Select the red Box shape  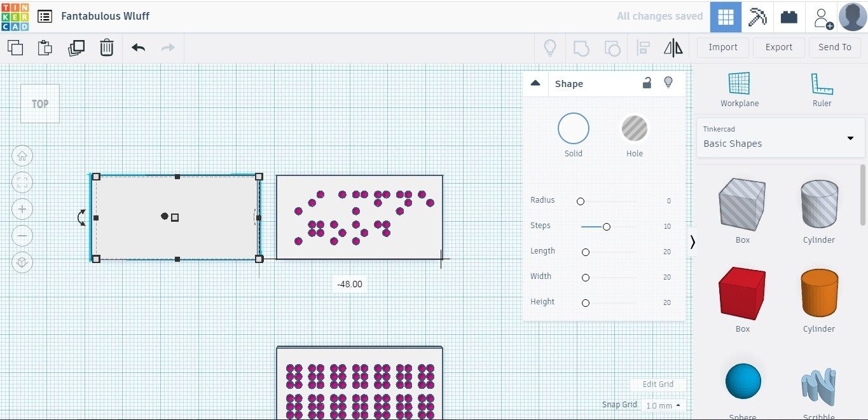[741, 293]
